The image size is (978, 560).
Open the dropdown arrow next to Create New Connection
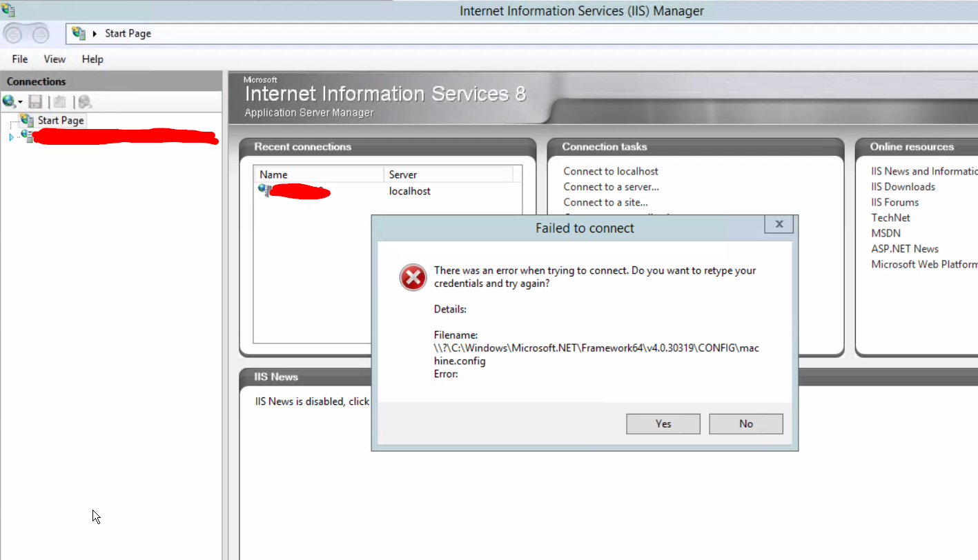point(20,103)
